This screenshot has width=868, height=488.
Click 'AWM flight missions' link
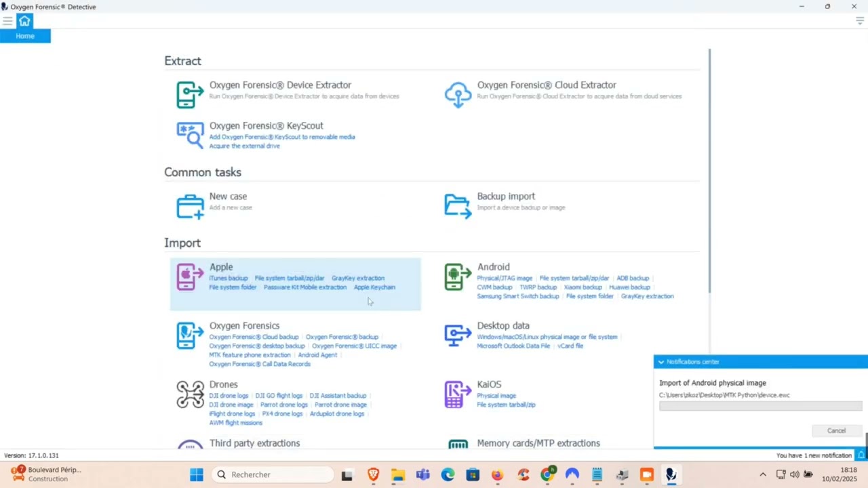(235, 423)
